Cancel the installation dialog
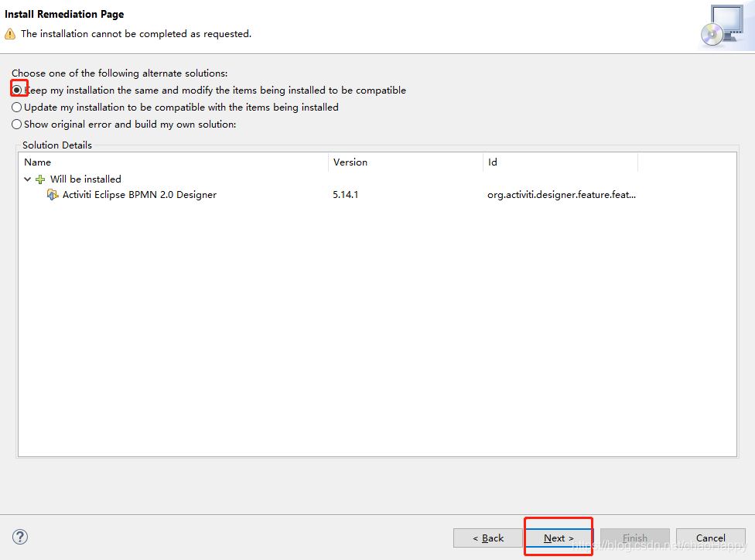The height and width of the screenshot is (560, 755). tap(711, 538)
